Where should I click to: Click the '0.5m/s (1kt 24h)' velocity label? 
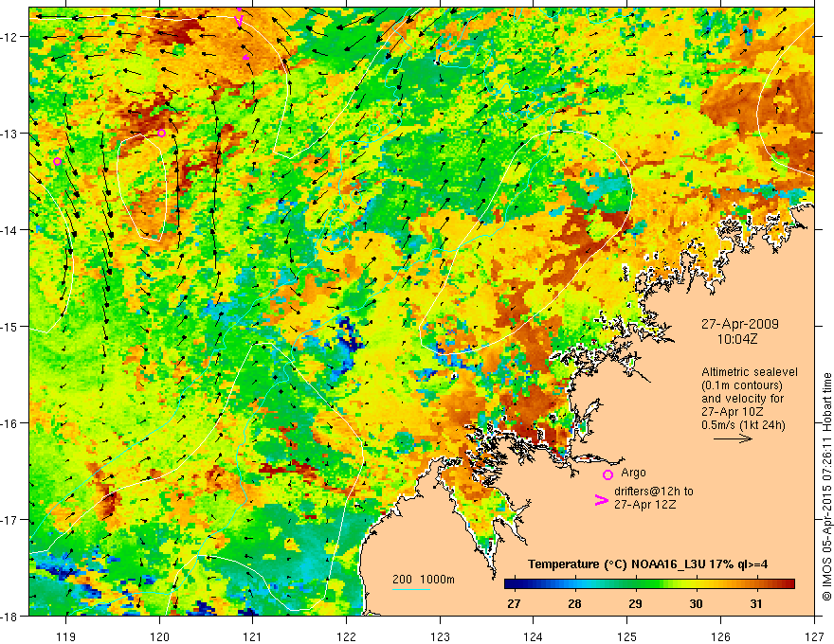tap(743, 425)
